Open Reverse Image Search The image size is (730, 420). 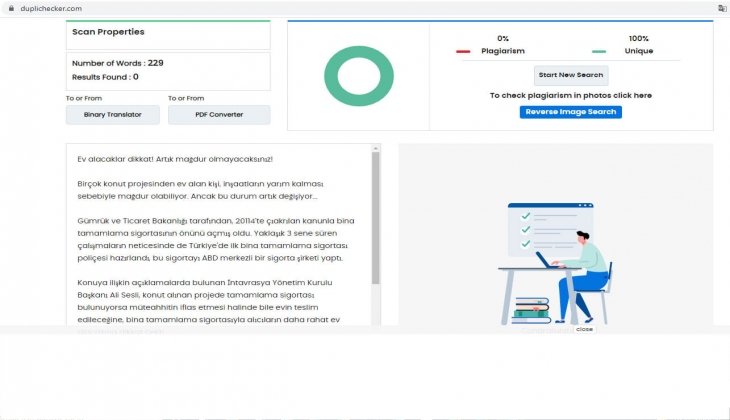click(570, 112)
